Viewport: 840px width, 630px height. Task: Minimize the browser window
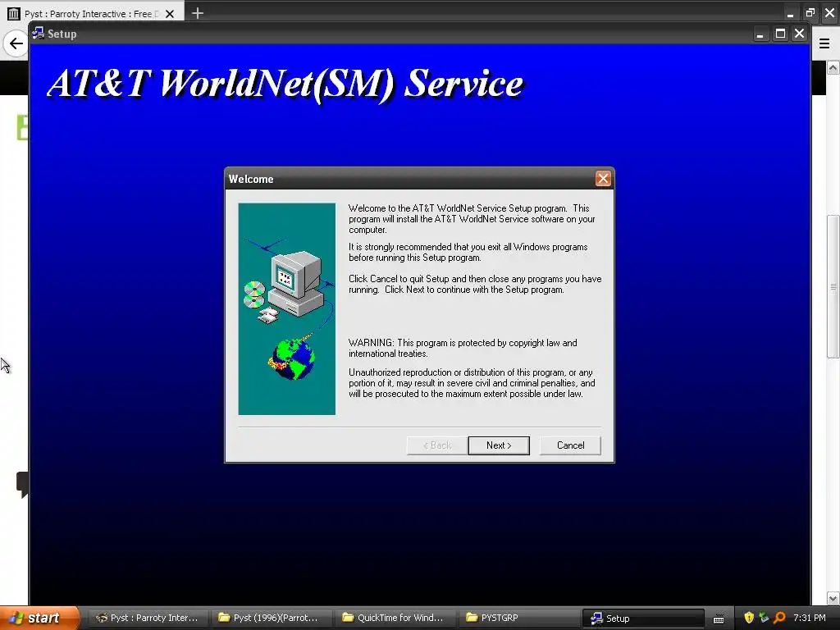point(790,13)
